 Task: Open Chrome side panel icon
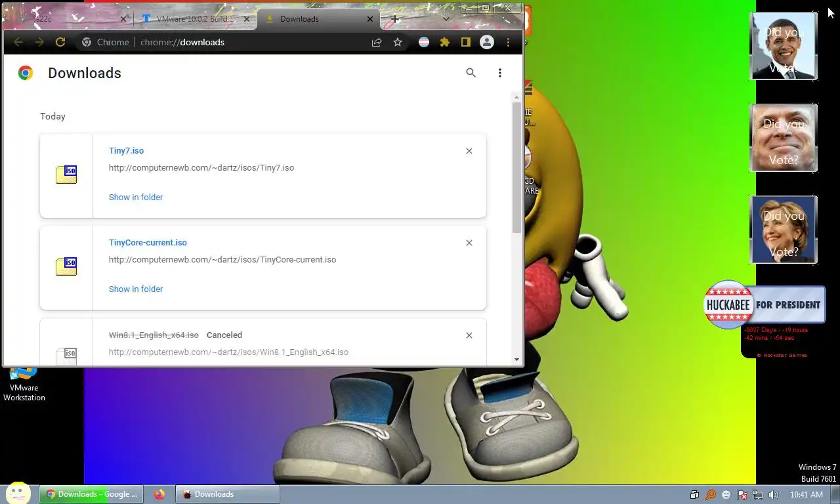pyautogui.click(x=466, y=42)
